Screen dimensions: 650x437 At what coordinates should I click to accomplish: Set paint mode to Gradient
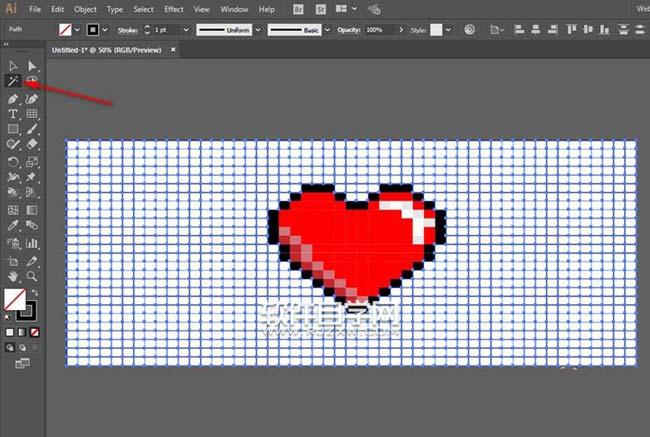22,332
